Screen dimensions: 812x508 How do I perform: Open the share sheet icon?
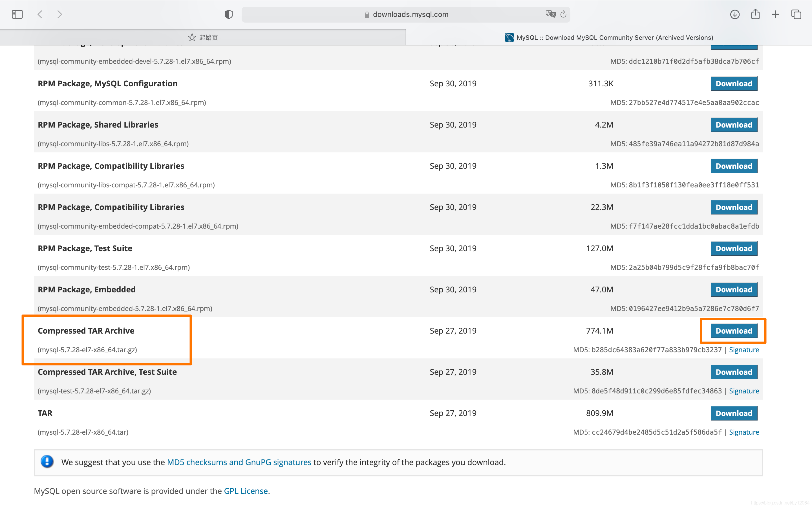[x=755, y=14]
